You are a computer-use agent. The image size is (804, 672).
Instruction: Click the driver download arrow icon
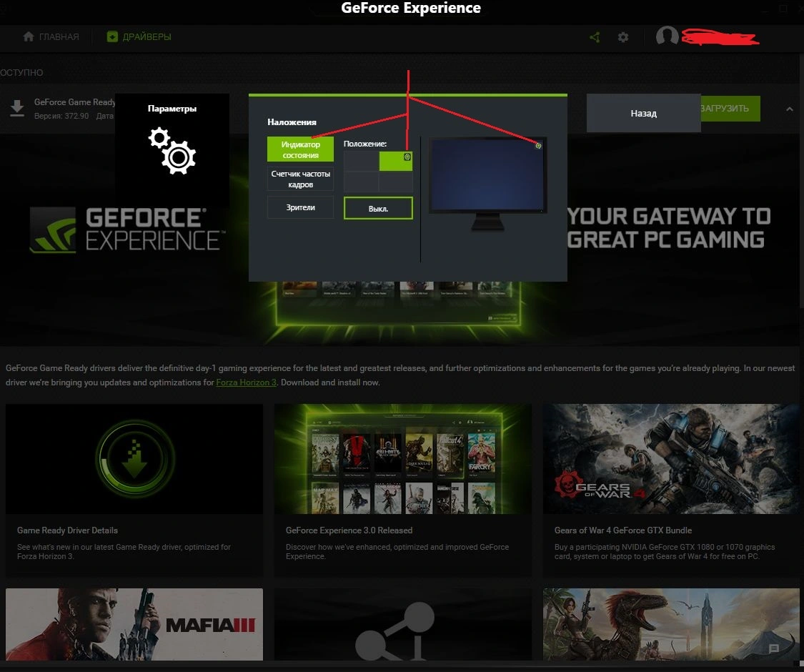[x=17, y=109]
